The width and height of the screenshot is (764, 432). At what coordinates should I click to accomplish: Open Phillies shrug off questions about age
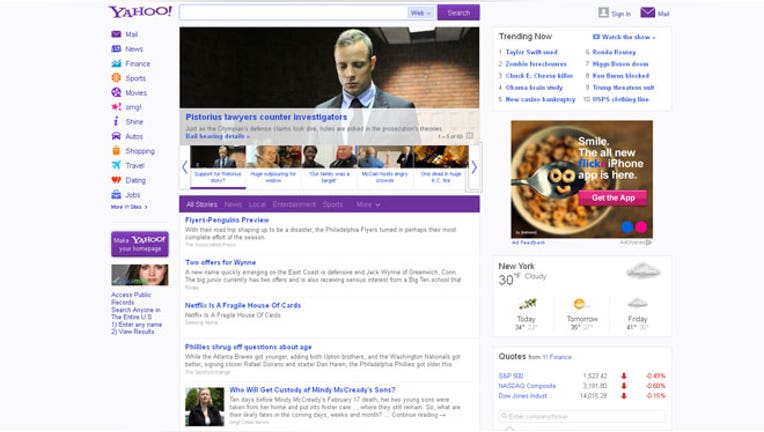coord(248,347)
